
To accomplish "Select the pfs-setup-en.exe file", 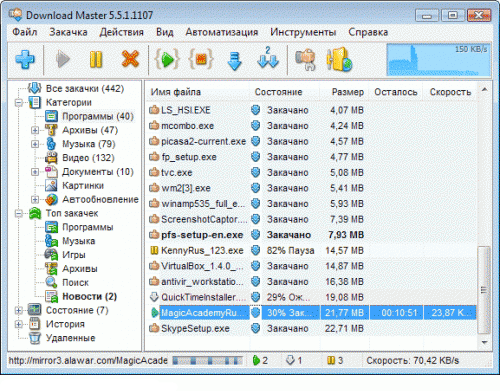I will pos(202,235).
